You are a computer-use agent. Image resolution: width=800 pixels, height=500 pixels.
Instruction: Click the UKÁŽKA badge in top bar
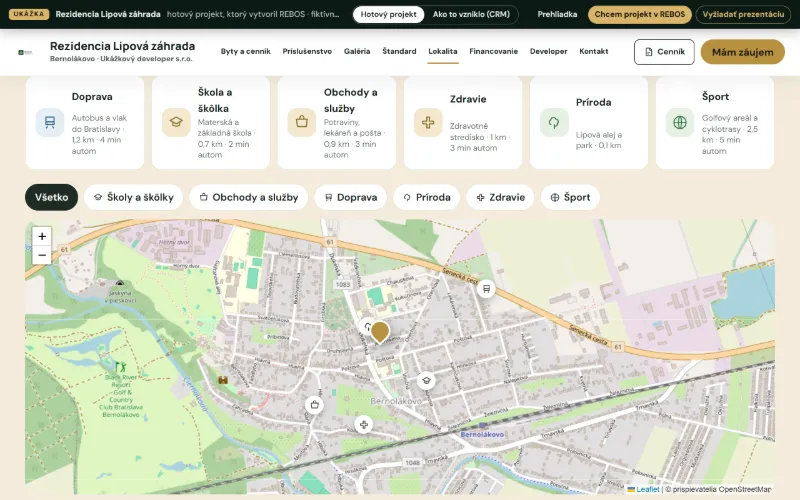point(29,14)
